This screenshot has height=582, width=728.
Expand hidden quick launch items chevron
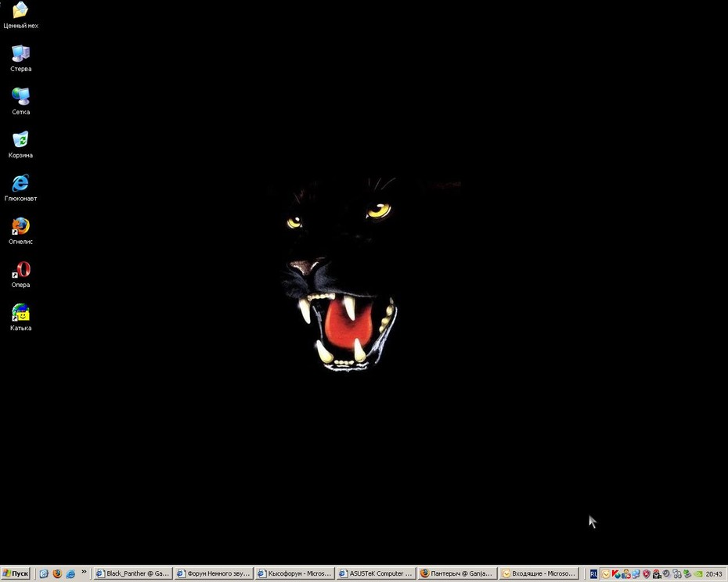pos(84,572)
